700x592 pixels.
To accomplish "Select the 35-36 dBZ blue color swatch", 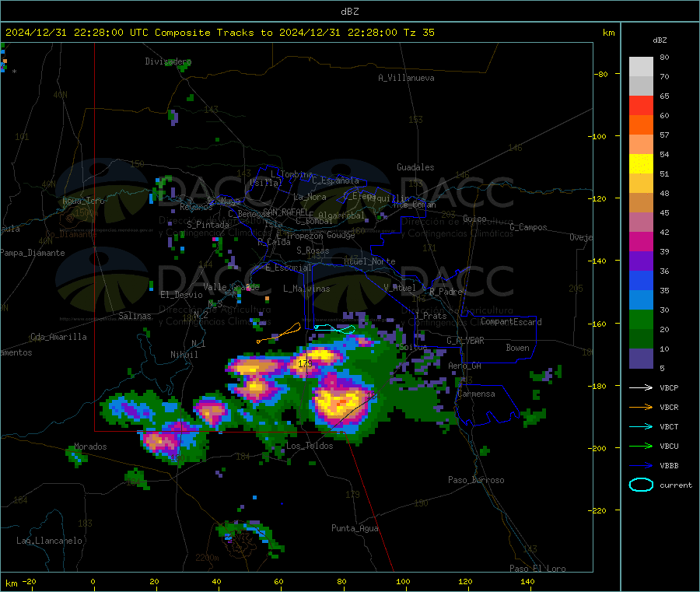I will [x=641, y=280].
